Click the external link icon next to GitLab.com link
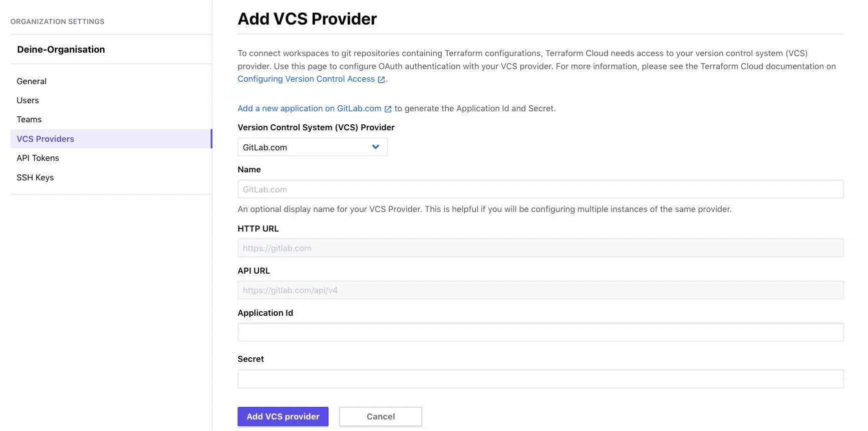 tap(388, 108)
